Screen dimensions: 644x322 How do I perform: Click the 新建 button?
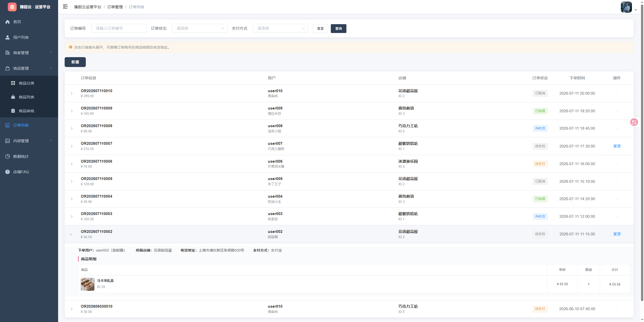pos(75,62)
